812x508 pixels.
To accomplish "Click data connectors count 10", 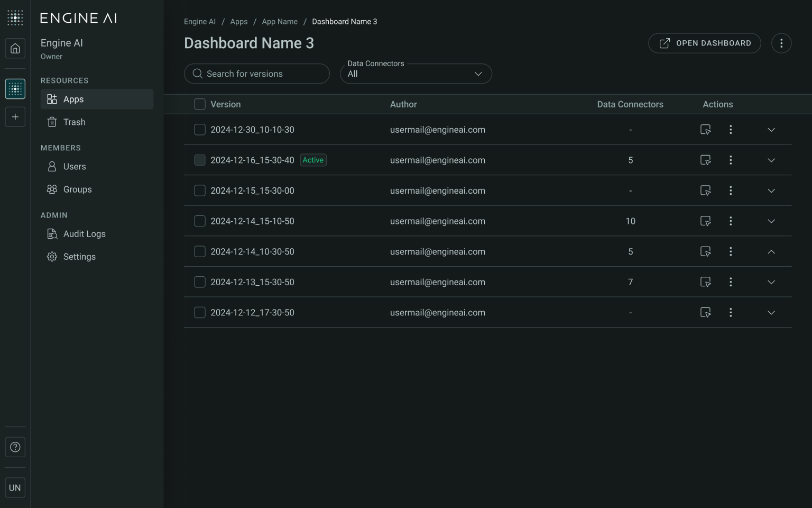I will pyautogui.click(x=630, y=221).
